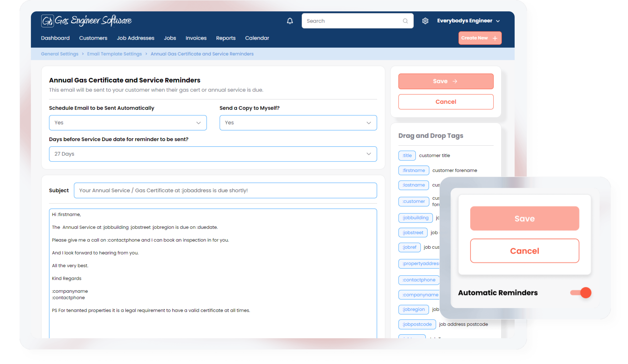Click the notification bell icon
628x364 pixels.
pos(290,21)
